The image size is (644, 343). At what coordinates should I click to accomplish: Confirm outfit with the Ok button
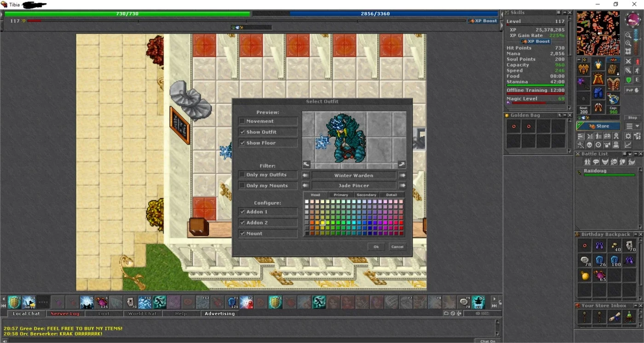tap(376, 247)
